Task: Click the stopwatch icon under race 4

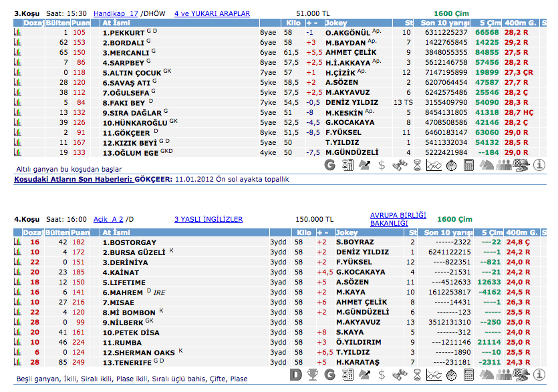Action: click(x=452, y=374)
